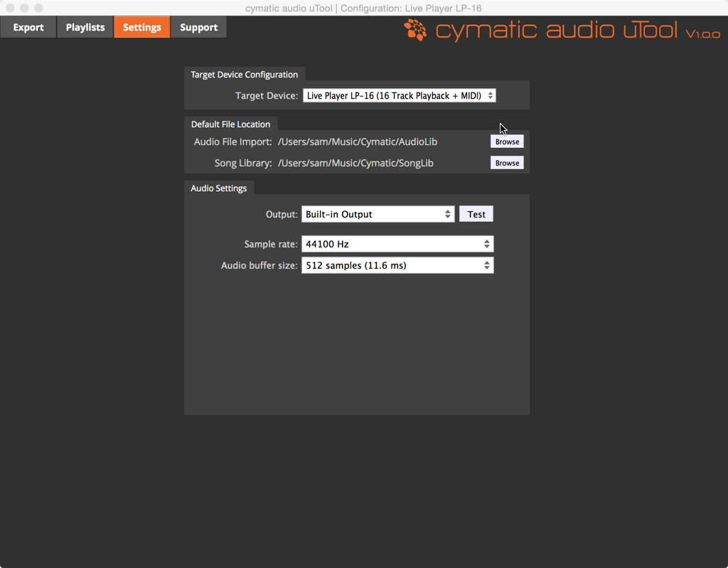Open the Sample rate dropdown
This screenshot has width=728, height=568.
(397, 244)
